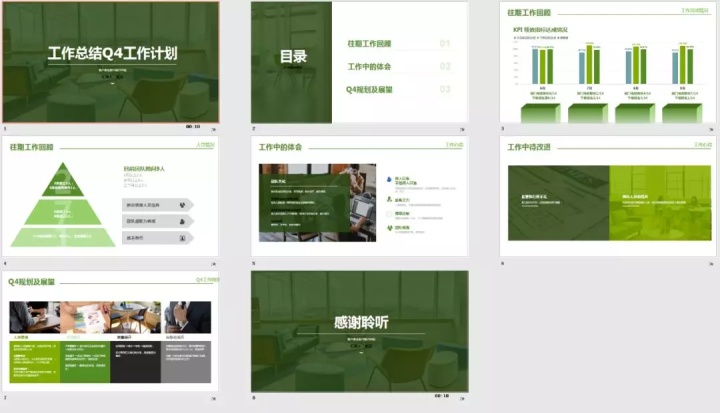Viewport: 720px width, 413px height.
Task: Click the transition star icon under slide 6
Action: click(711, 264)
